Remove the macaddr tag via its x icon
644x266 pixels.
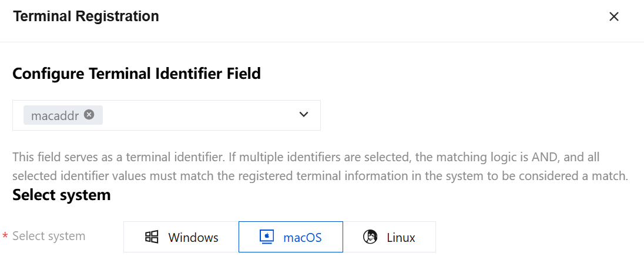[x=89, y=115]
